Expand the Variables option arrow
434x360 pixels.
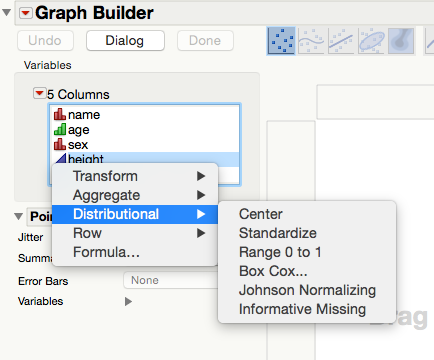click(x=128, y=302)
